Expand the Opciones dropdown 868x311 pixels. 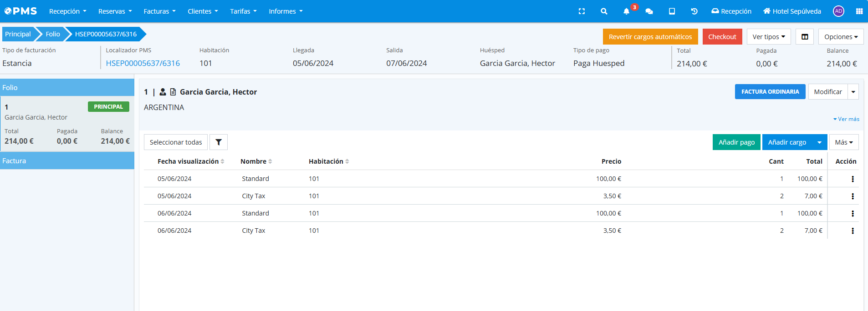tap(841, 37)
